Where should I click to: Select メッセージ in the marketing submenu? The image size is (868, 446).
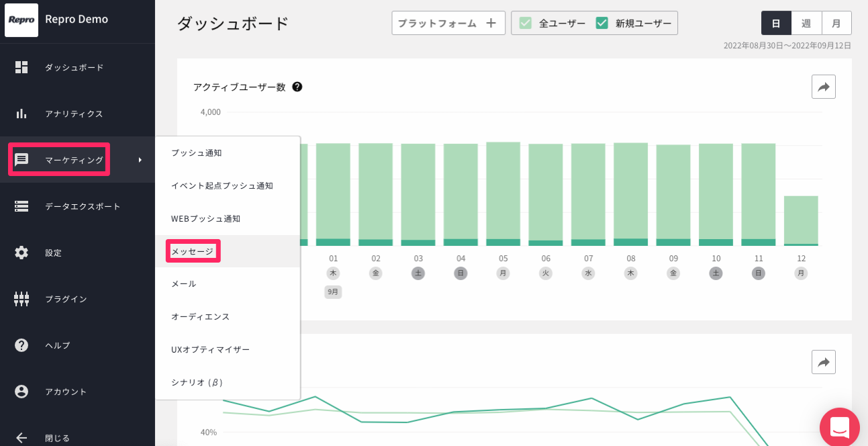228,251
